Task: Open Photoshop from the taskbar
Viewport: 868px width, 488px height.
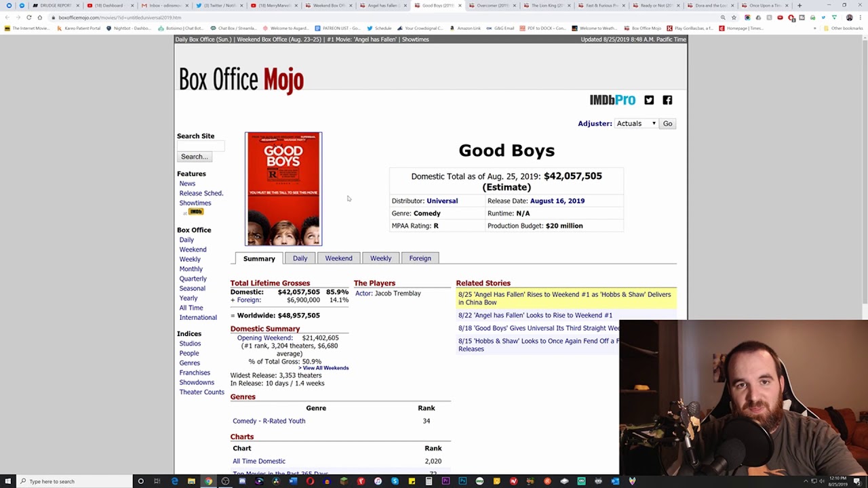Action: tap(462, 481)
